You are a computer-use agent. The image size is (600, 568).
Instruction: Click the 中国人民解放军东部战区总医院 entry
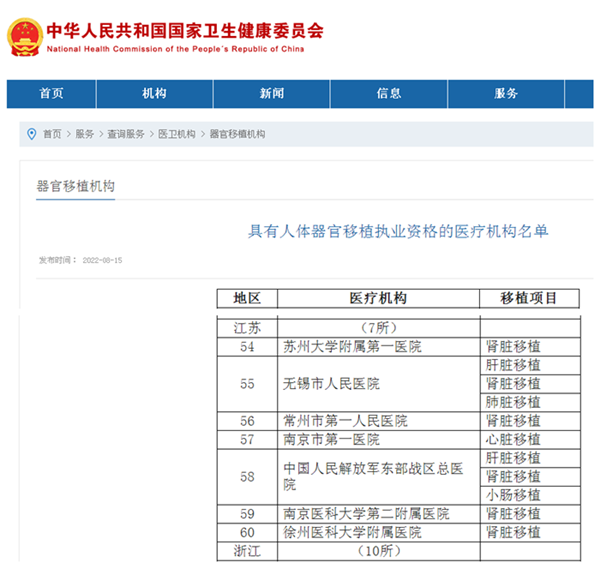click(376, 476)
